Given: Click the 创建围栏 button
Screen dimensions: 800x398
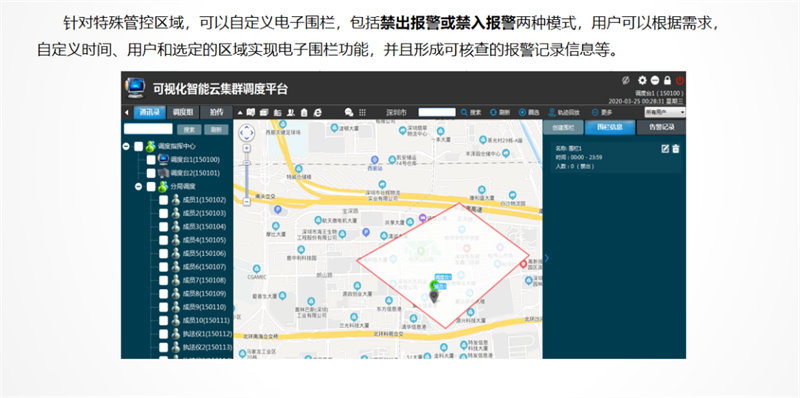Looking at the screenshot, I should [x=562, y=127].
